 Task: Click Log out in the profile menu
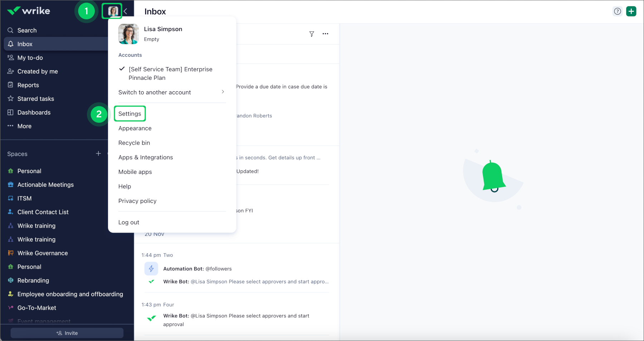point(129,222)
